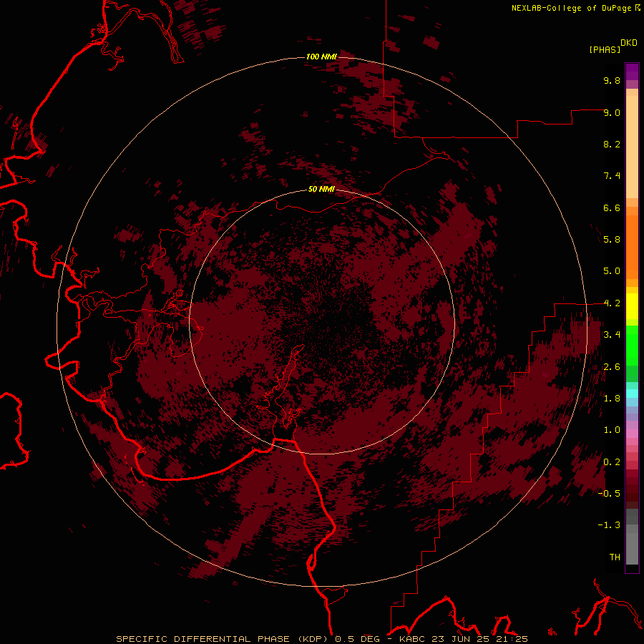Image resolution: width=644 pixels, height=644 pixels.
Task: Click the KABC 23 JUN 25 21:25 timestamp
Action: [x=463, y=639]
